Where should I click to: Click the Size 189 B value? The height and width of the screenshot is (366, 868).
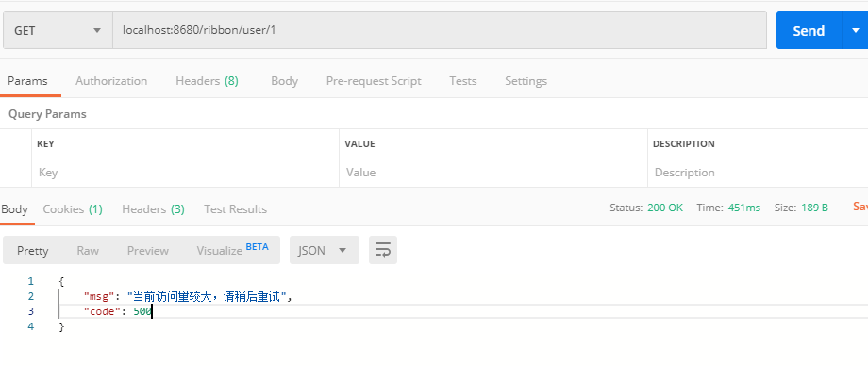click(814, 208)
